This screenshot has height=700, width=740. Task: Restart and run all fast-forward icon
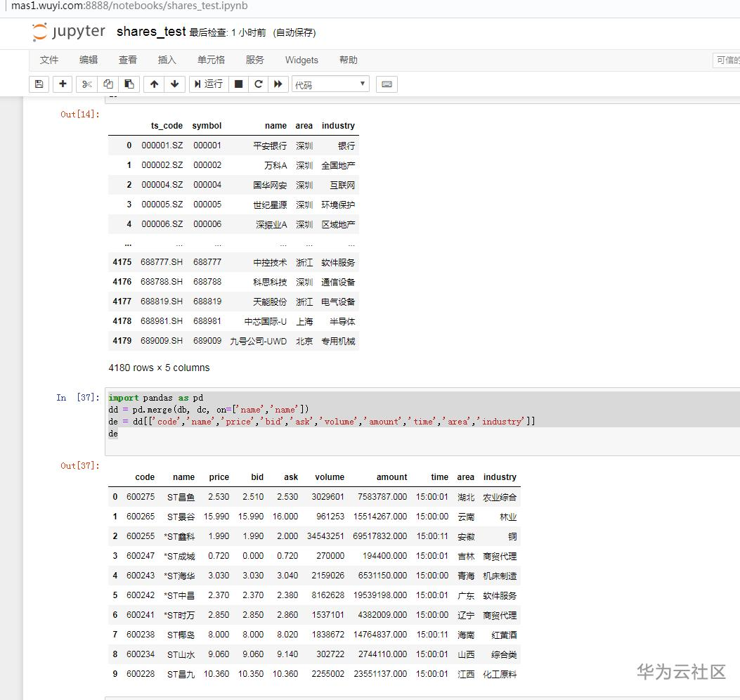(278, 84)
